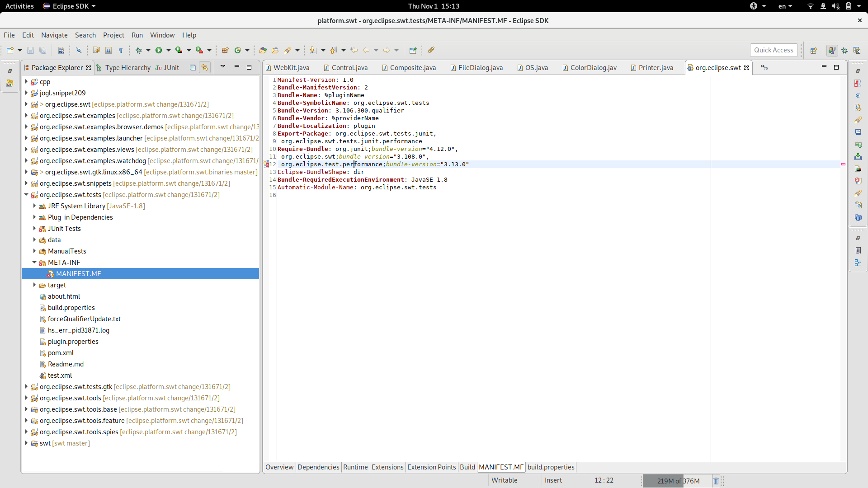Click the Open Type icon
868x488 pixels.
(263, 50)
